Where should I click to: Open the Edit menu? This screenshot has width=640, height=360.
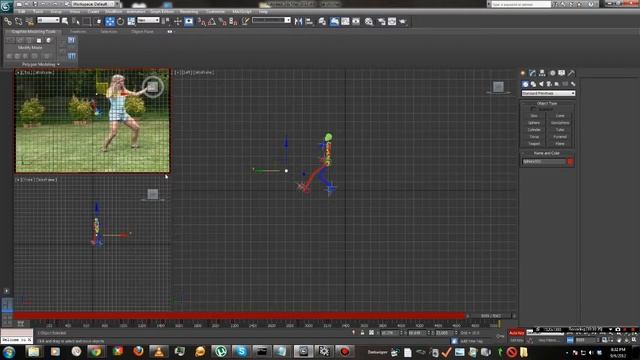pyautogui.click(x=21, y=12)
